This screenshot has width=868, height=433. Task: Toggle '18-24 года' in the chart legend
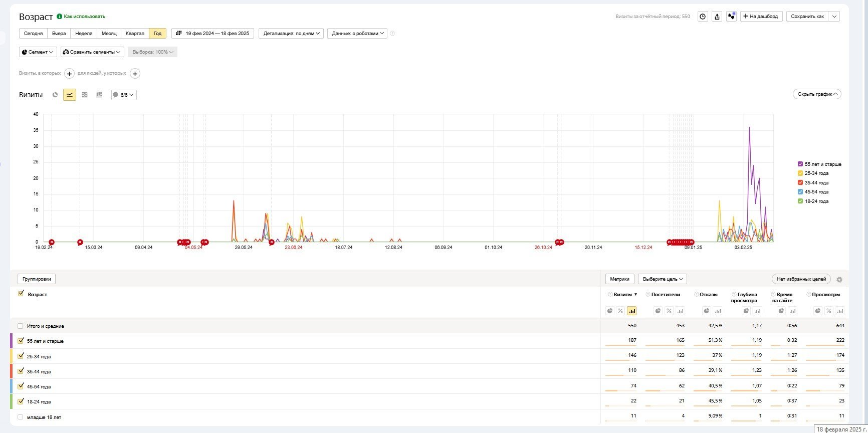[x=813, y=201]
